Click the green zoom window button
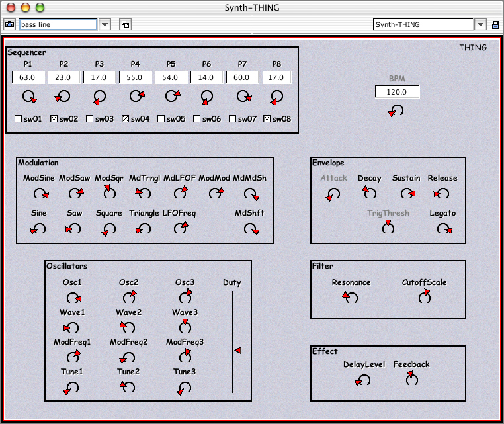This screenshot has height=424, width=504. click(40, 7)
